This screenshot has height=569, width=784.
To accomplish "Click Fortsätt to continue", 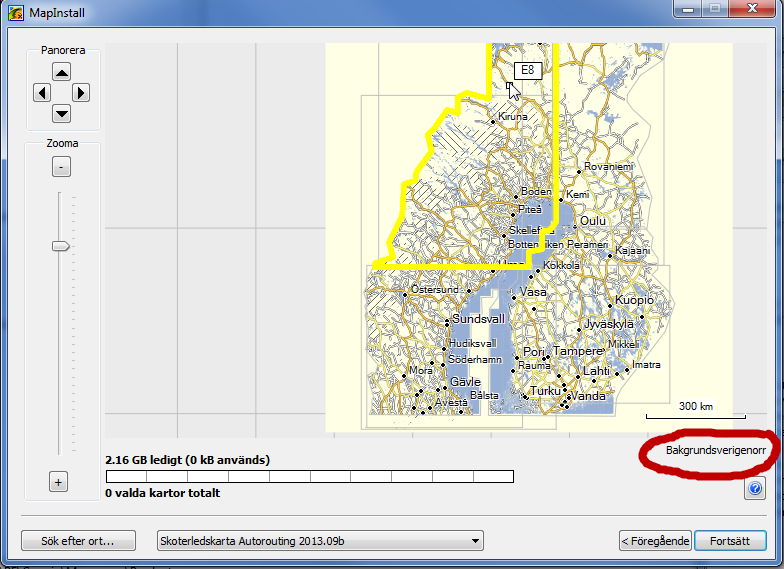I will (730, 541).
